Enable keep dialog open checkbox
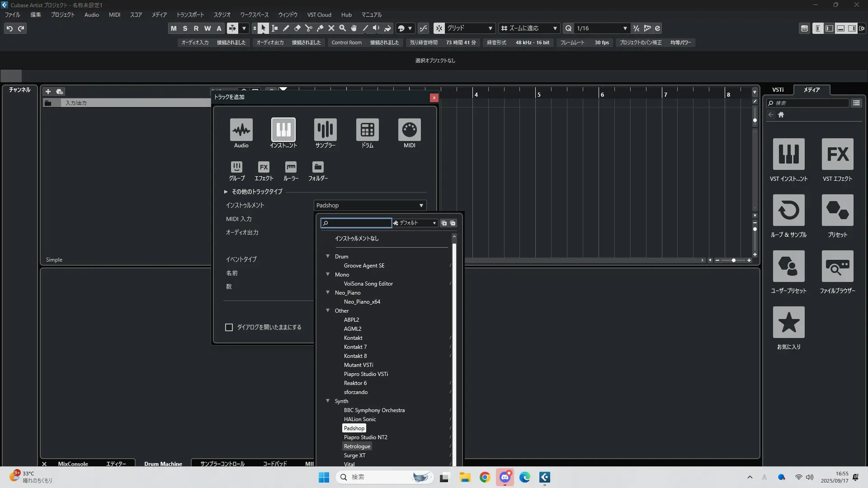868x488 pixels. [x=229, y=327]
